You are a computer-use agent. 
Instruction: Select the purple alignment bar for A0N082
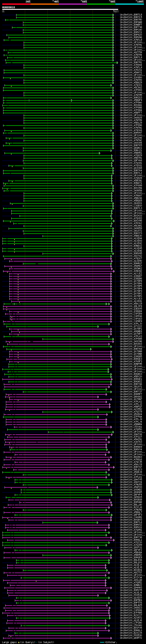[x=59, y=271]
